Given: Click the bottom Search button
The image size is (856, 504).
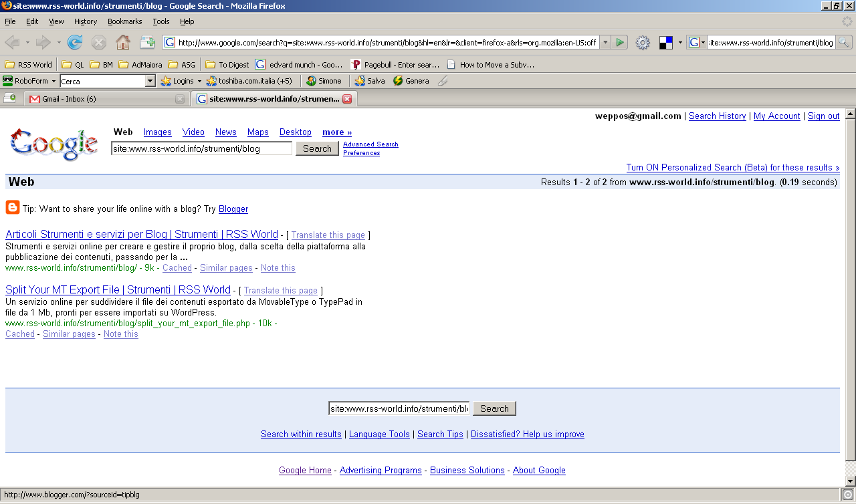Looking at the screenshot, I should 494,408.
